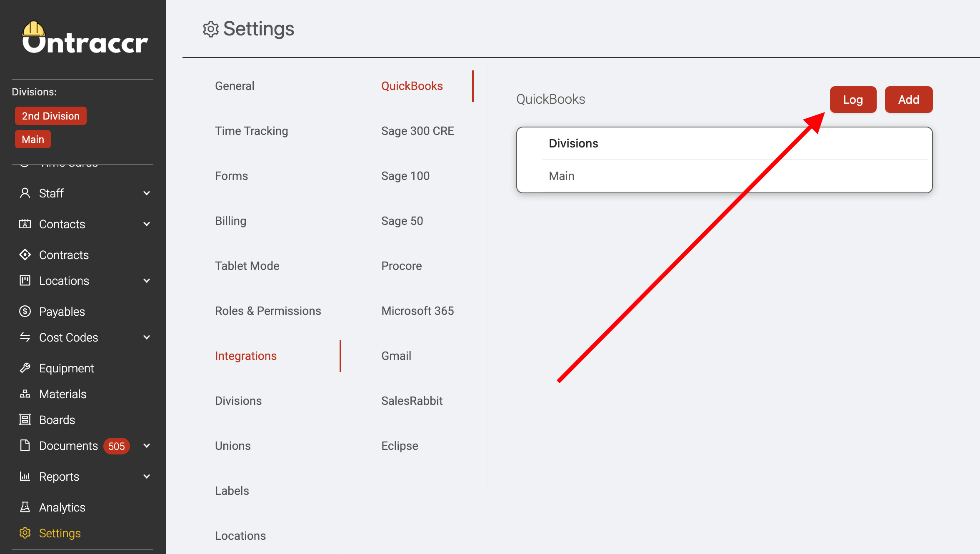Select the Sage 50 integration

(402, 221)
